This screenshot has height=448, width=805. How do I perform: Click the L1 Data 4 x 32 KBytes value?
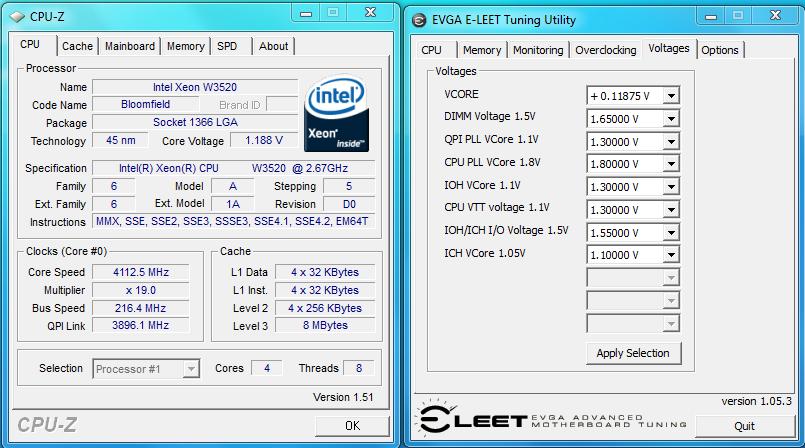(325, 272)
